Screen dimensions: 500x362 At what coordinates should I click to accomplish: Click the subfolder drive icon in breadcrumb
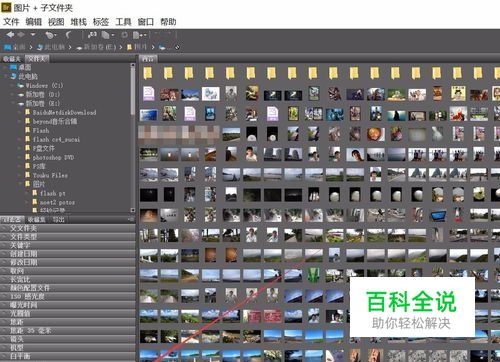pyautogui.click(x=162, y=47)
